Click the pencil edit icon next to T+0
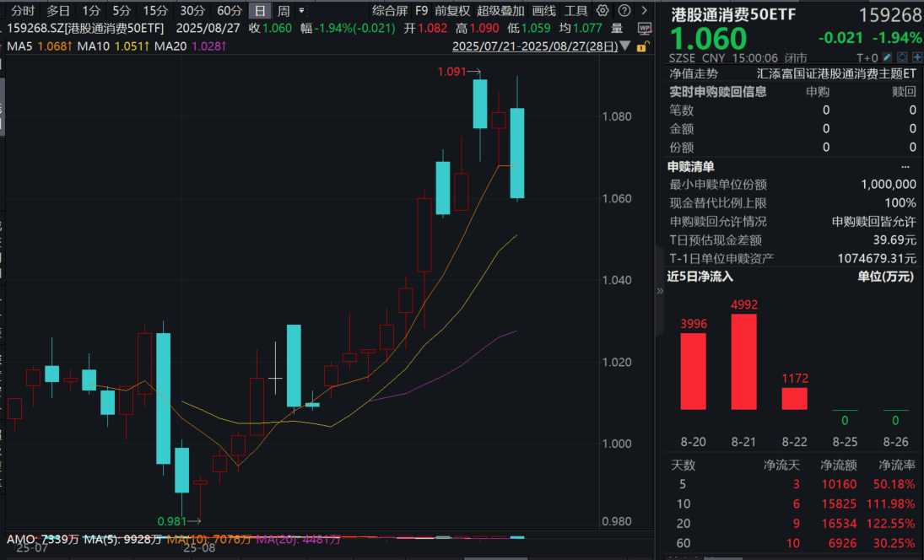Image resolution: width=924 pixels, height=560 pixels. point(887,57)
